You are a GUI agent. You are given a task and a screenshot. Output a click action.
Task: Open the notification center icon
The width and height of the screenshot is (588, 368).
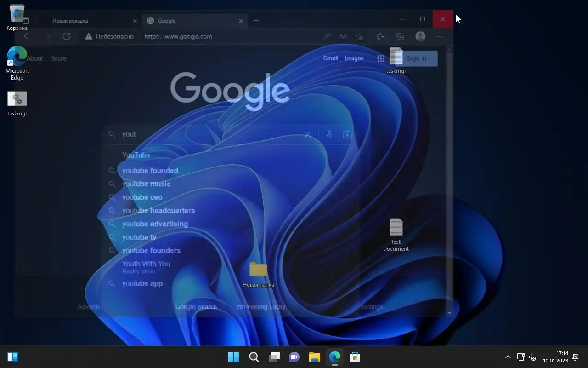point(576,357)
